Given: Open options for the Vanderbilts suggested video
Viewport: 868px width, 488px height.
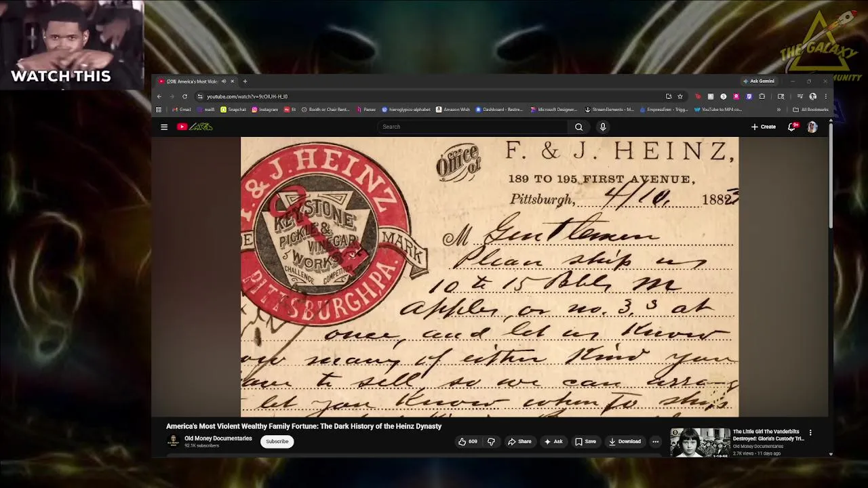Looking at the screenshot, I should click(x=810, y=432).
